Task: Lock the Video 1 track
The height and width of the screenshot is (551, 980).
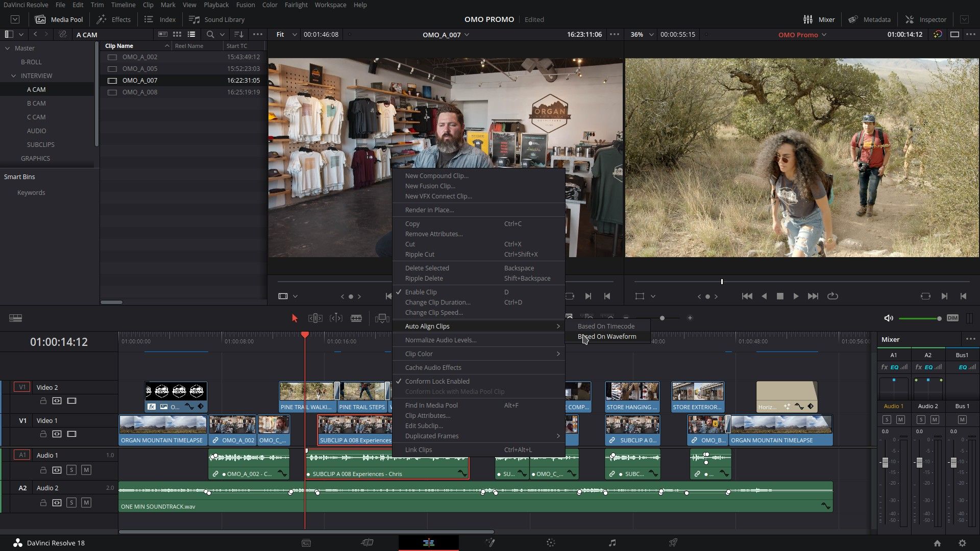Action: [x=43, y=434]
